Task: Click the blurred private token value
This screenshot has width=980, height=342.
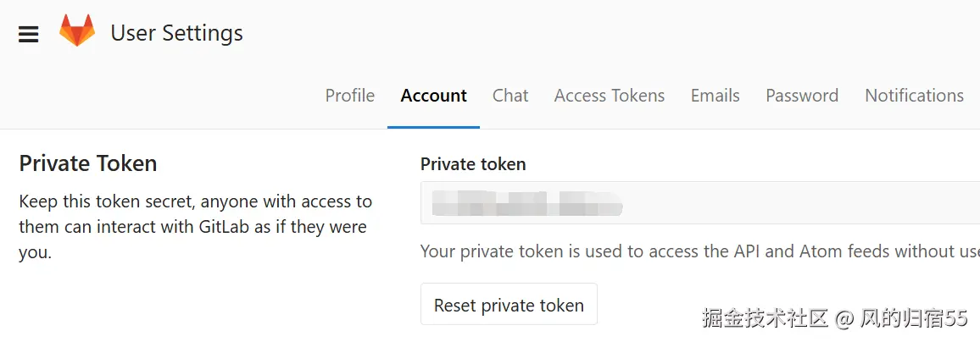Action: click(x=526, y=204)
